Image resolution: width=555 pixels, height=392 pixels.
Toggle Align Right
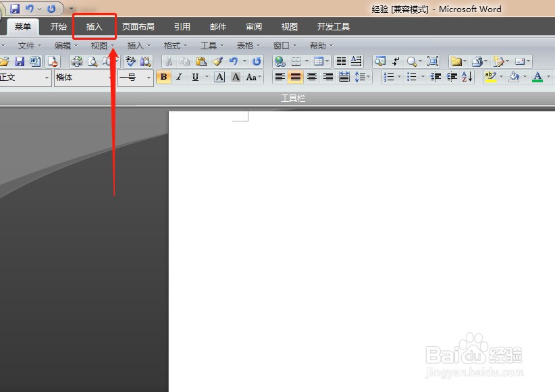point(328,77)
